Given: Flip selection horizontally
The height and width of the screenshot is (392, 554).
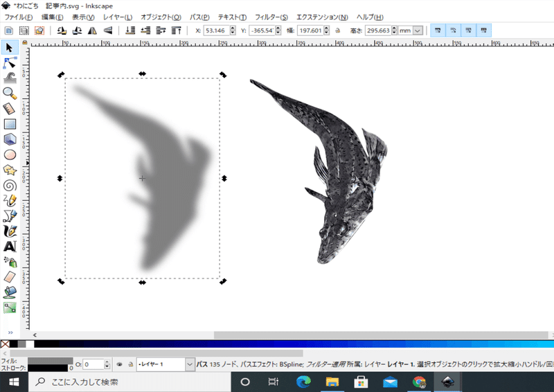Looking at the screenshot, I should tap(93, 30).
